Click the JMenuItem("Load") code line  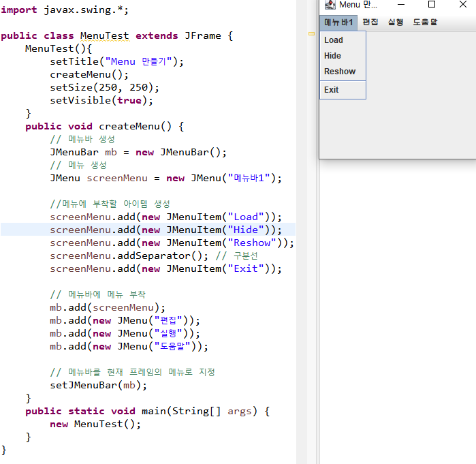click(165, 217)
